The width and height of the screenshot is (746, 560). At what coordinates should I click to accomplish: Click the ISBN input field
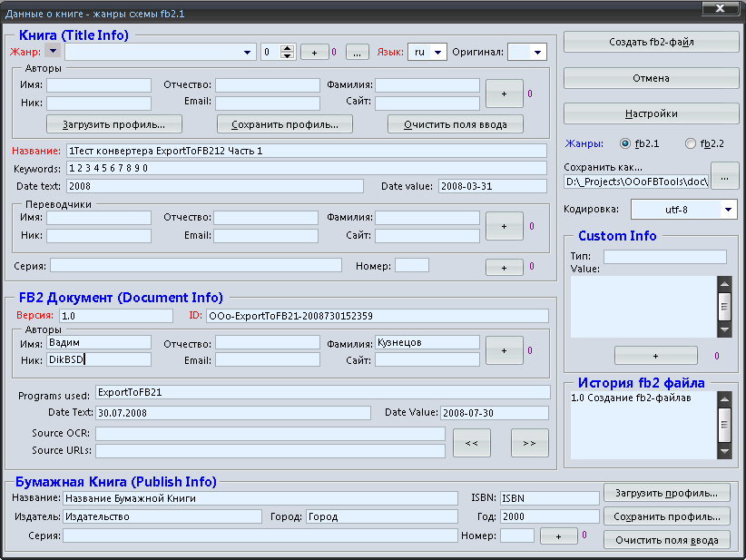tap(548, 498)
